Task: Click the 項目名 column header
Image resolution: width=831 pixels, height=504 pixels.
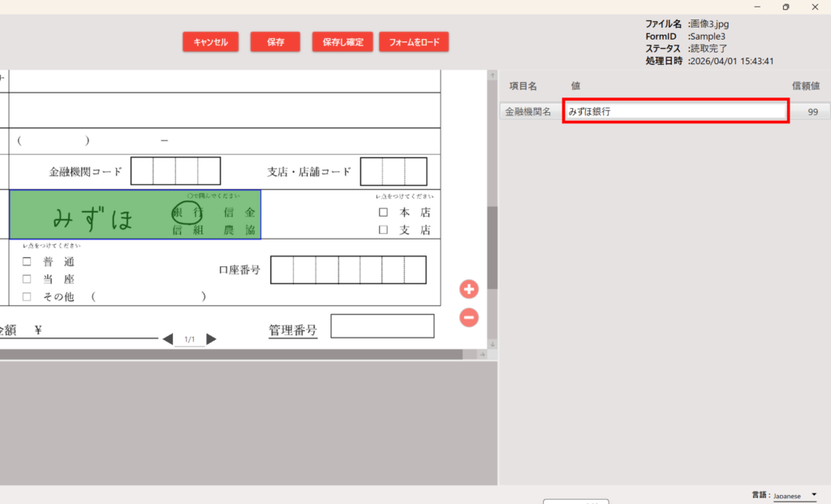Action: pyautogui.click(x=523, y=86)
